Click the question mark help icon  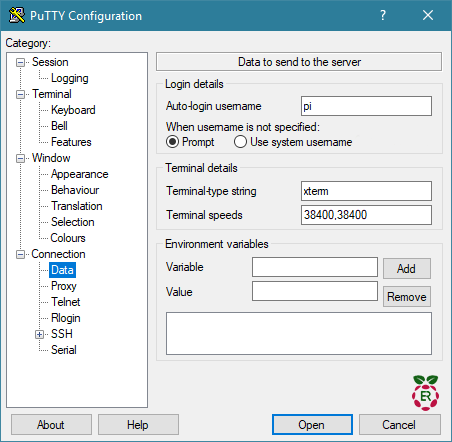[x=383, y=15]
